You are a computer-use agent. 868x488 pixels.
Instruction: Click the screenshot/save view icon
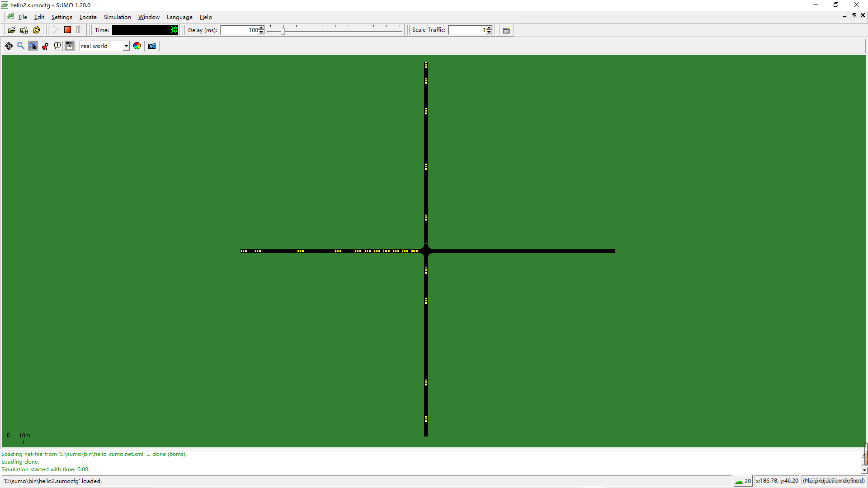[x=151, y=46]
